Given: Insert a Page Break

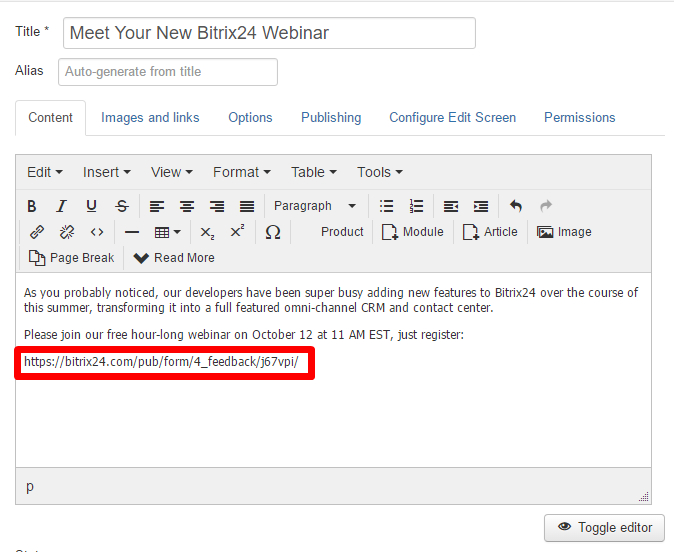Looking at the screenshot, I should pos(71,258).
